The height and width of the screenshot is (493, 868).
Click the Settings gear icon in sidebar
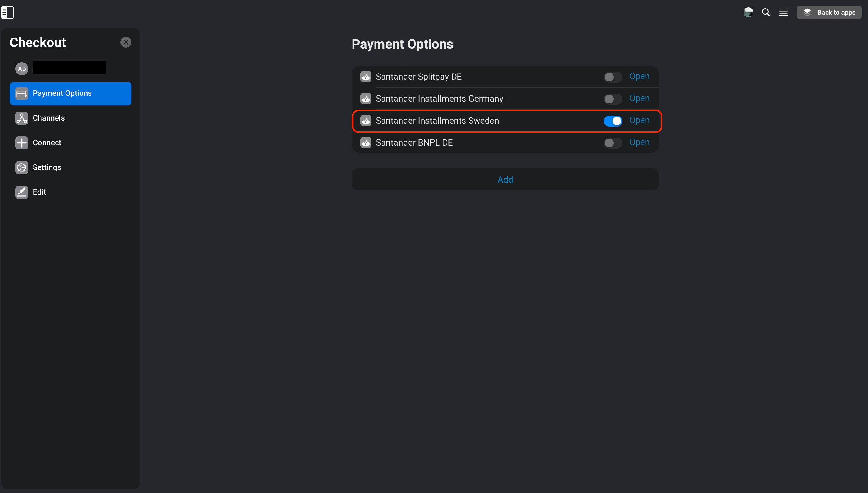coord(22,167)
